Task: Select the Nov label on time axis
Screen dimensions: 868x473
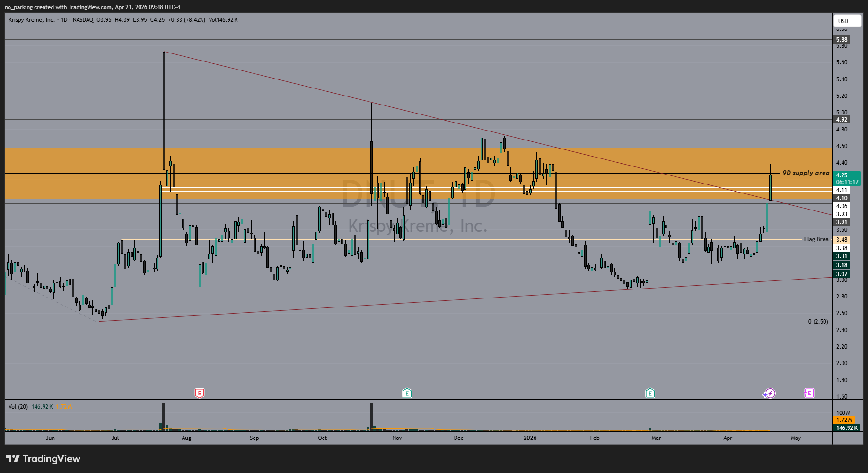Action: [x=397, y=438]
